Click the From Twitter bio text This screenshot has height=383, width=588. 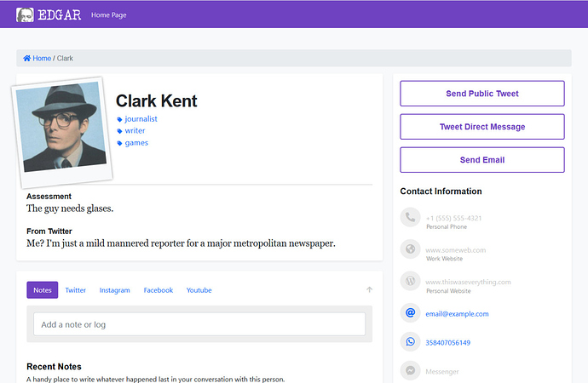pyautogui.click(x=181, y=243)
